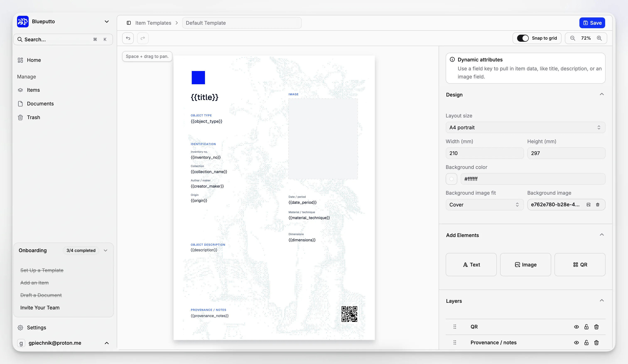Image resolution: width=628 pixels, height=364 pixels.
Task: Select the {{dimensions}} field on canvas
Action: coord(302,240)
